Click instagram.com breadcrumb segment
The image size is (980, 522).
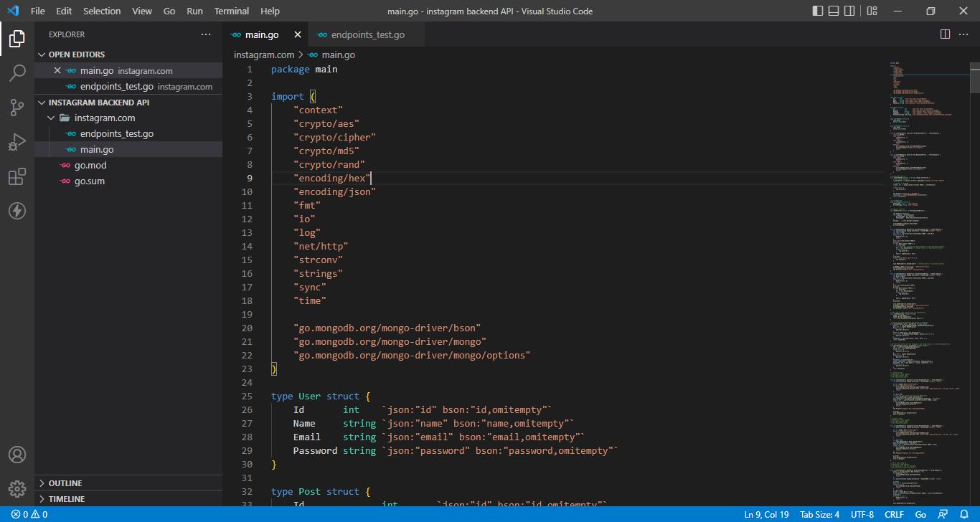pyautogui.click(x=264, y=54)
